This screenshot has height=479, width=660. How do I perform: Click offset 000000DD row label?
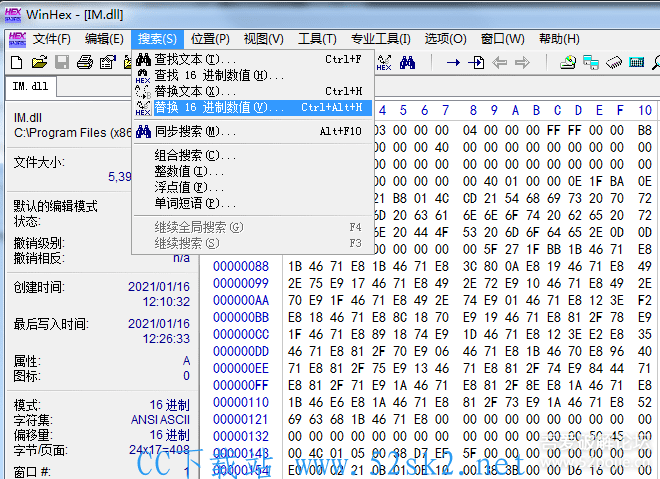point(241,351)
